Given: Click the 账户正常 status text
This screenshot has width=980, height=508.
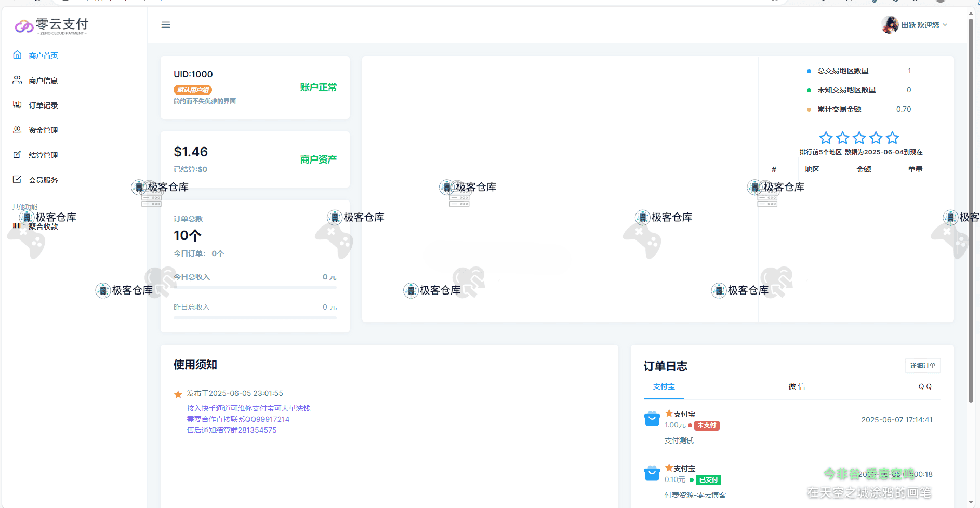Looking at the screenshot, I should pyautogui.click(x=318, y=87).
